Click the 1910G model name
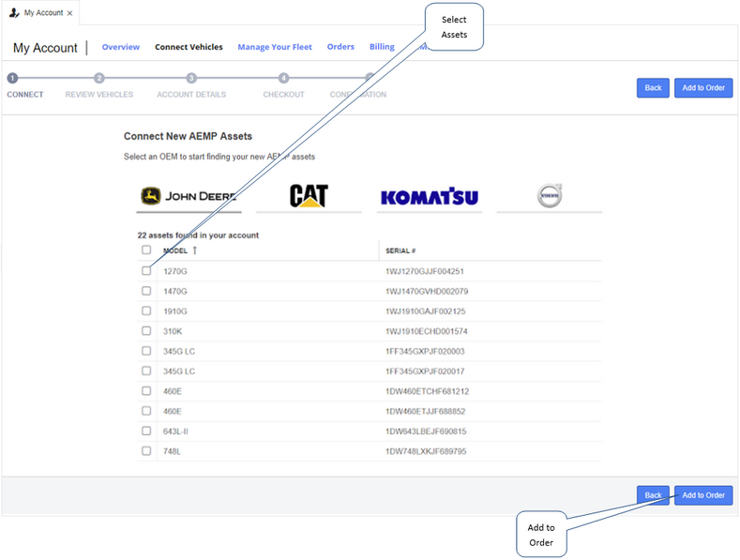The width and height of the screenshot is (740, 560). tap(175, 311)
